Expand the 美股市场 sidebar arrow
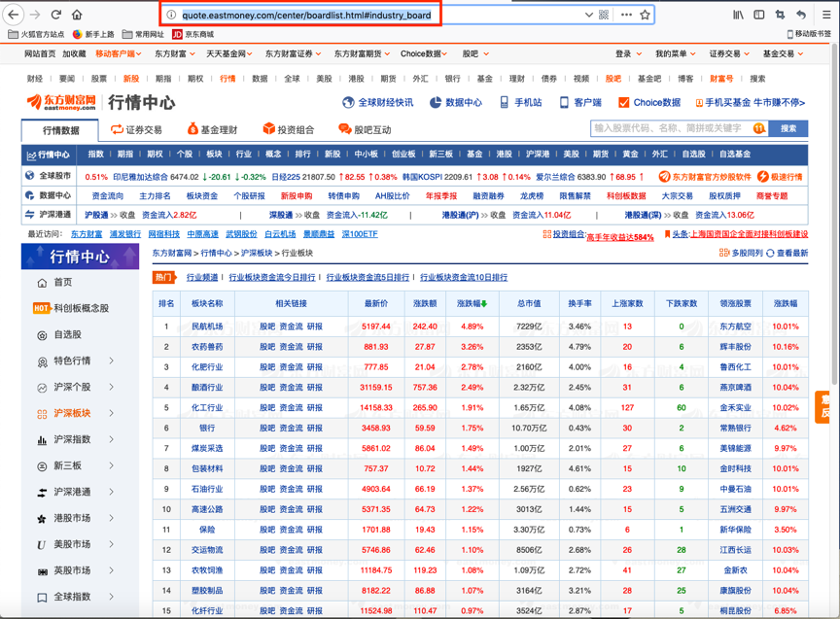Viewport: 840px width, 619px height. [x=112, y=544]
